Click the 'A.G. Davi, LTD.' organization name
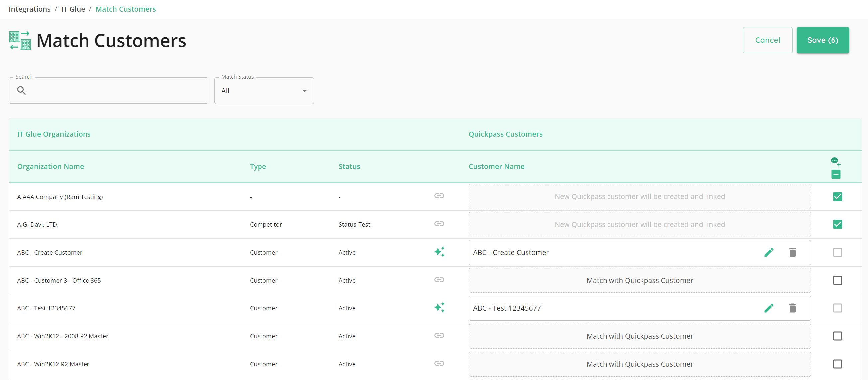 (38, 224)
